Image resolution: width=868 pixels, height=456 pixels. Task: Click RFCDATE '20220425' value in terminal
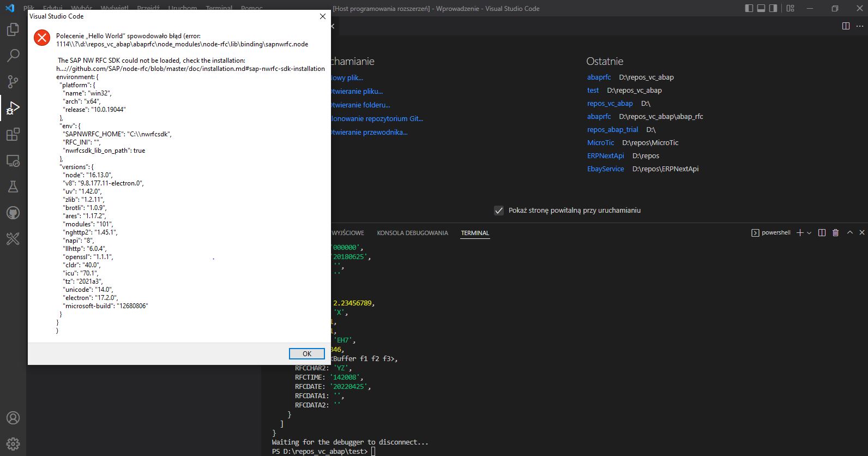tap(350, 387)
